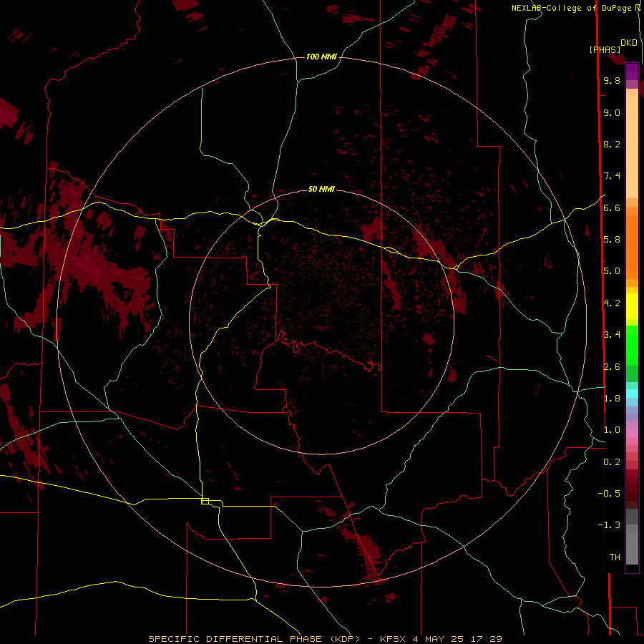644x644 pixels.
Task: Click the -1.3 value on the color scale
Action: (609, 525)
